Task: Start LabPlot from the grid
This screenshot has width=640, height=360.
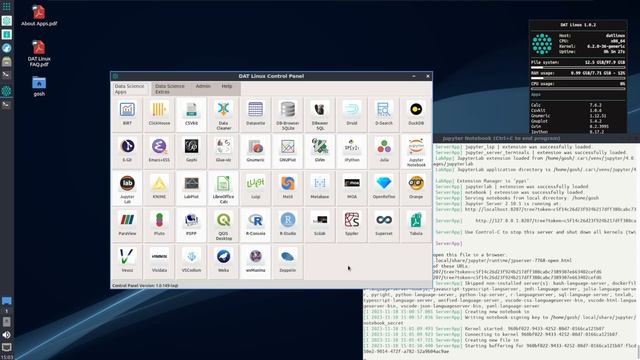Action: point(191,188)
